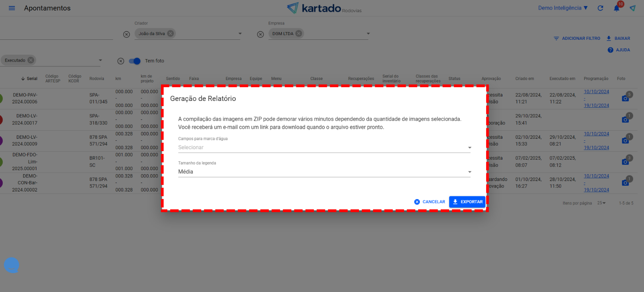Screen dimensions: 644x292
Task: Click the blue chat bubble widget
Action: point(11,265)
